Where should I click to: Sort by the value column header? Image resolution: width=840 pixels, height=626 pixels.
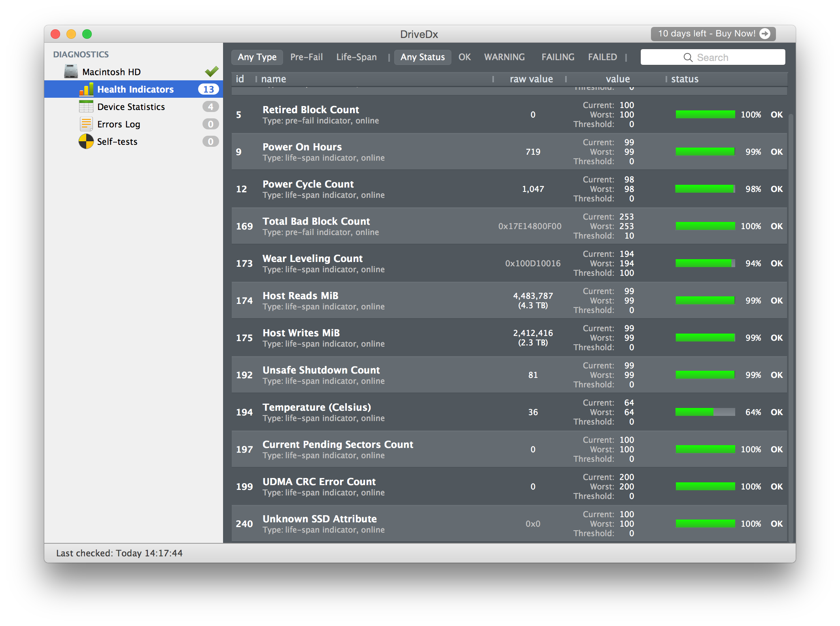pyautogui.click(x=618, y=79)
